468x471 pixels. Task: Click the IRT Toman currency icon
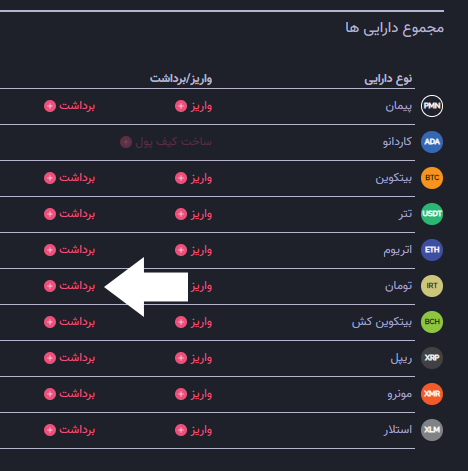[432, 286]
